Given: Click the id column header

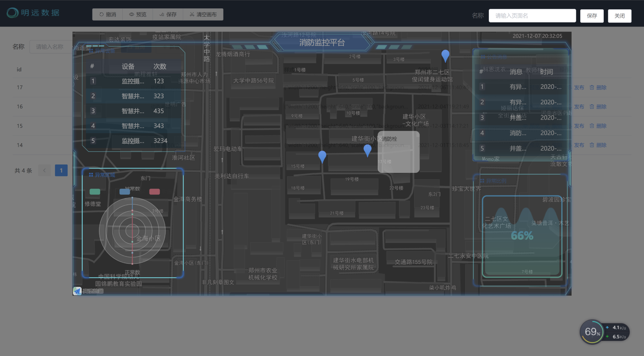Looking at the screenshot, I should point(19,70).
